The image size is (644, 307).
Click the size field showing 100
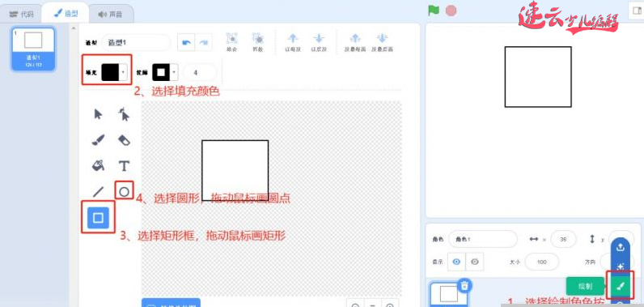pyautogui.click(x=542, y=262)
